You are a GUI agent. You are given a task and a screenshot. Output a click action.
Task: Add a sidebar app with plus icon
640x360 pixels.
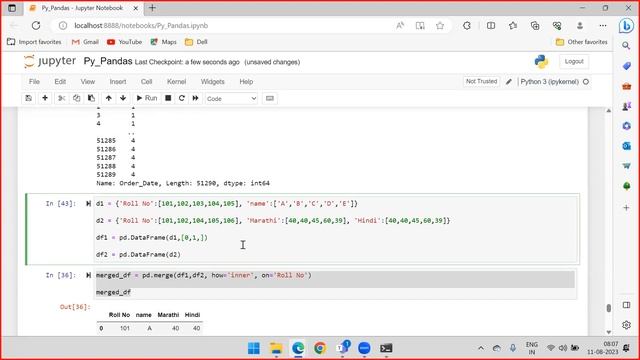(626, 208)
